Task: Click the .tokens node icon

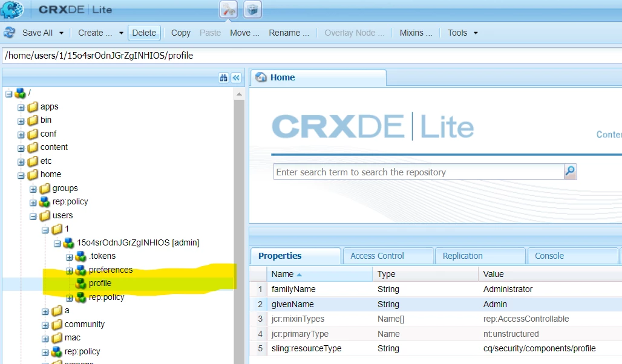Action: coord(81,256)
